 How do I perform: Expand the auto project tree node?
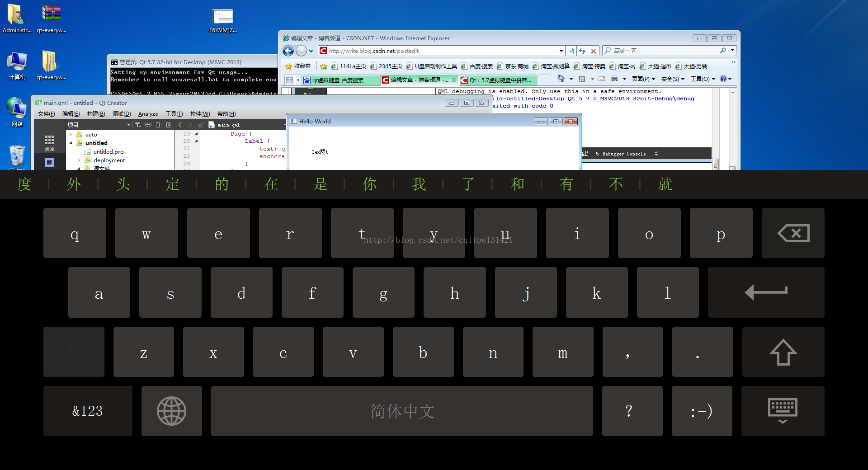(x=71, y=135)
